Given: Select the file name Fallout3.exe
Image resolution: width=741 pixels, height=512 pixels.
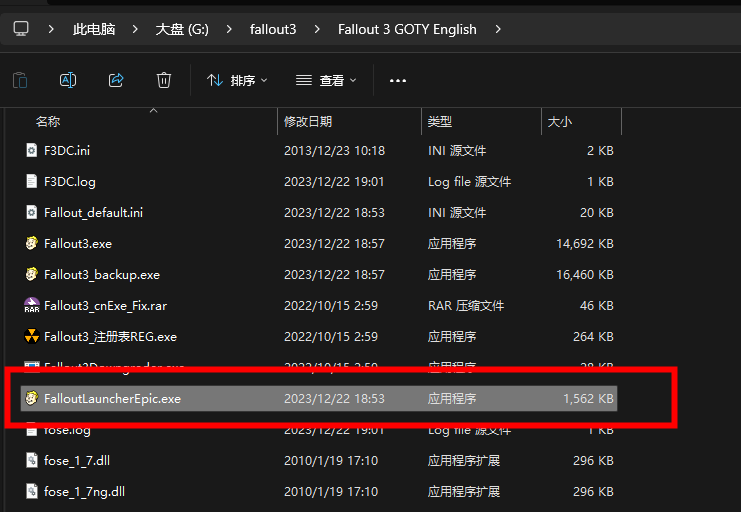Looking at the screenshot, I should tap(78, 243).
